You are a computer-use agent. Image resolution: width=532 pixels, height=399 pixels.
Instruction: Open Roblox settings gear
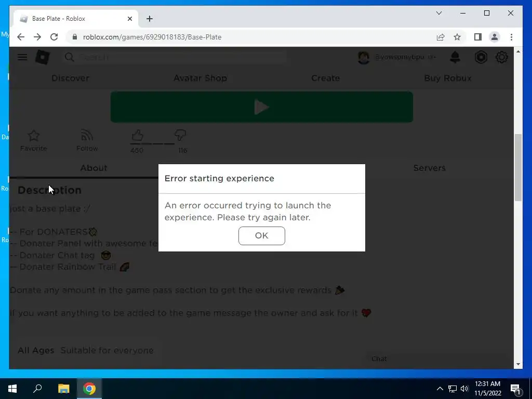click(x=502, y=57)
